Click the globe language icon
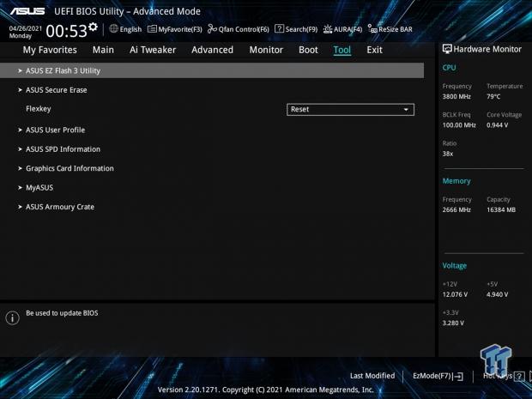 coord(113,29)
